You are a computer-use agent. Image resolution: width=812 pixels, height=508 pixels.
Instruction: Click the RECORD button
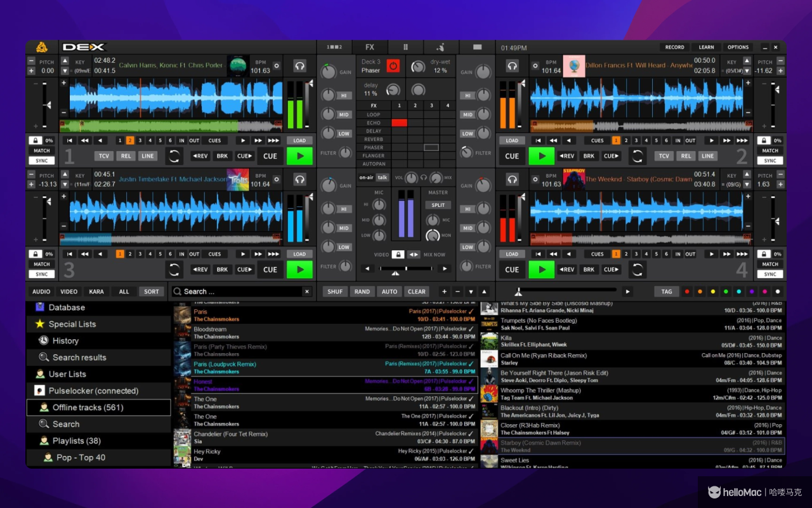click(674, 47)
